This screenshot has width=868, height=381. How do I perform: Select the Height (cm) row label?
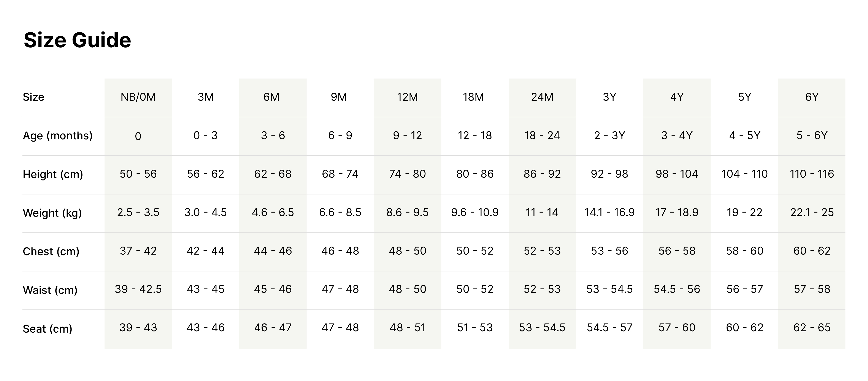[x=52, y=174]
